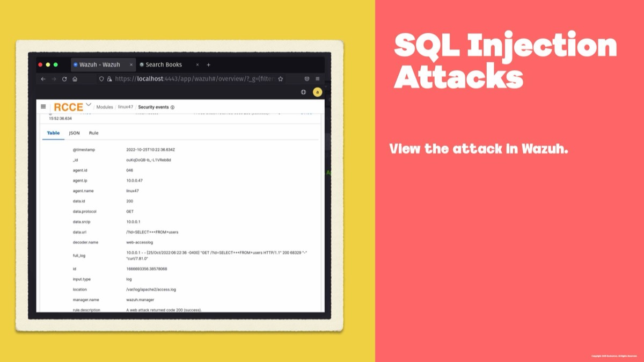Open a new browser tab
Screen dimensions: 644x362
coord(209,65)
